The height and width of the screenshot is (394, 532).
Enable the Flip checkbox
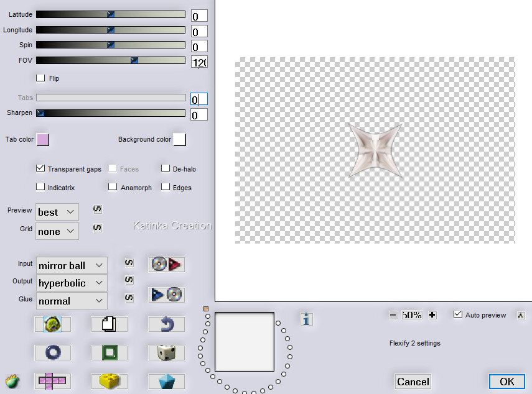pos(40,78)
